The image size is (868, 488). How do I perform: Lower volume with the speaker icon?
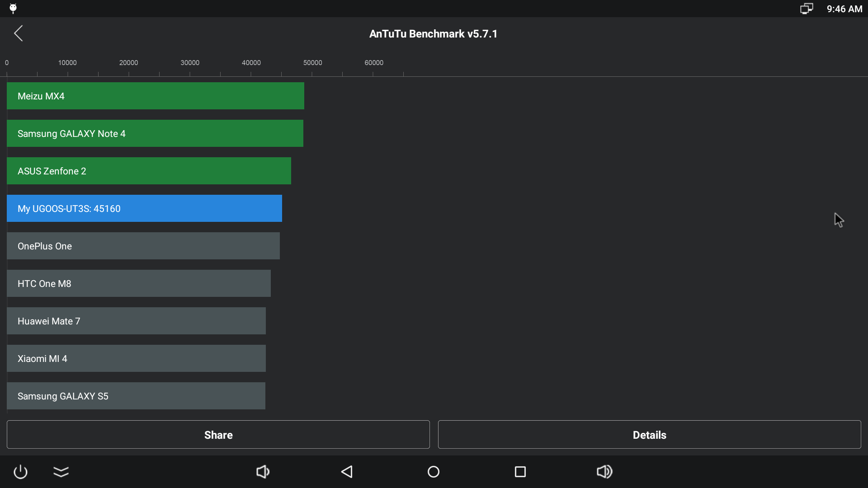click(263, 472)
